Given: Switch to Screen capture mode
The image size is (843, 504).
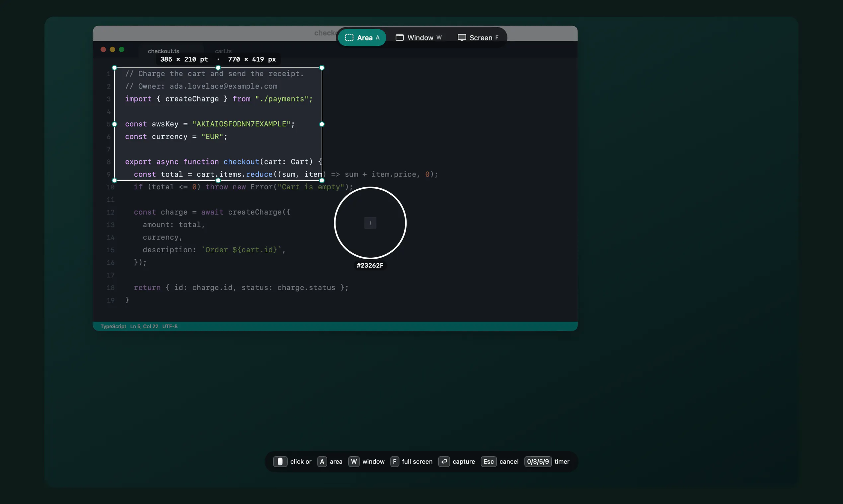Looking at the screenshot, I should [x=478, y=38].
